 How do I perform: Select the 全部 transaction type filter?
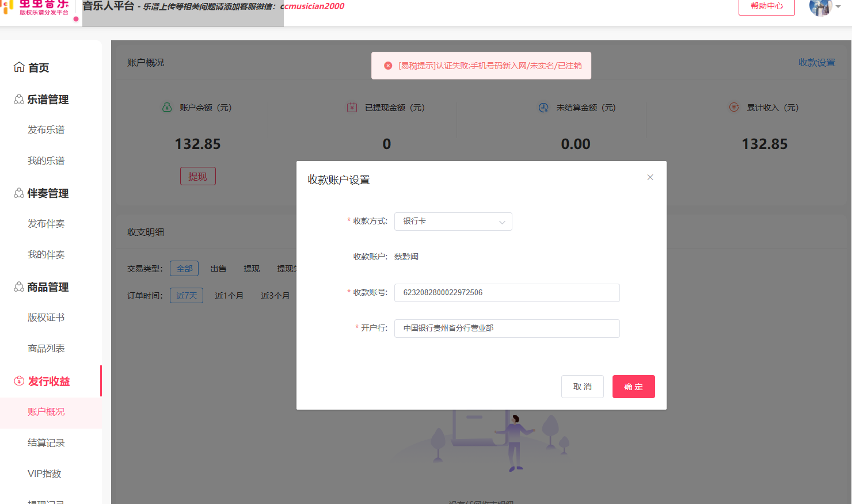(184, 269)
